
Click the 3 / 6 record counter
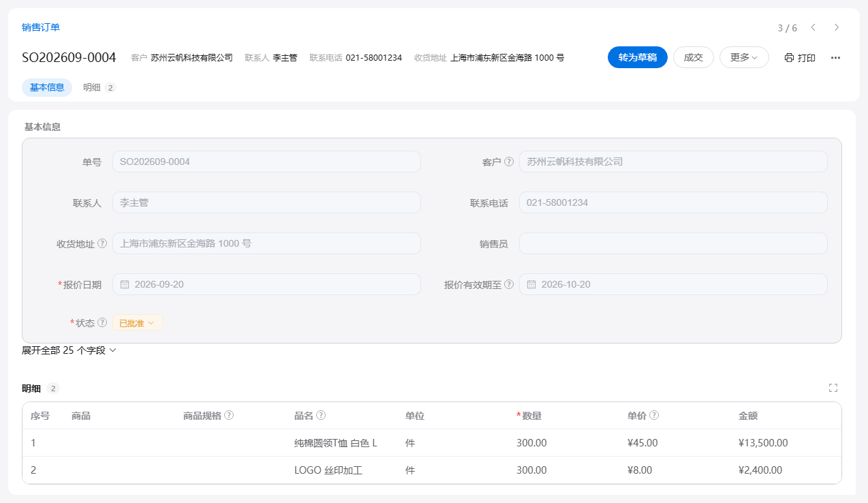point(787,28)
